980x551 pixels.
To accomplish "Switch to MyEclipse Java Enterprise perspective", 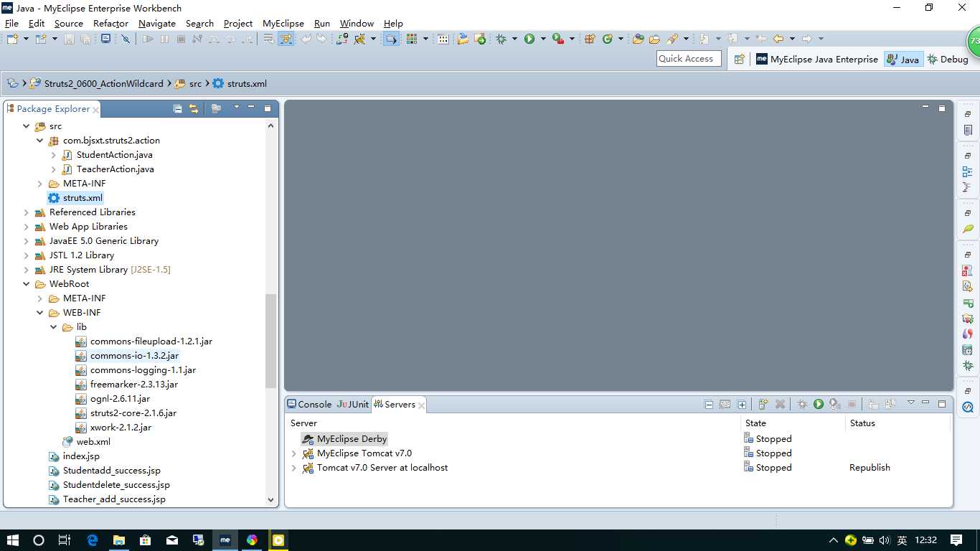I will [x=817, y=60].
